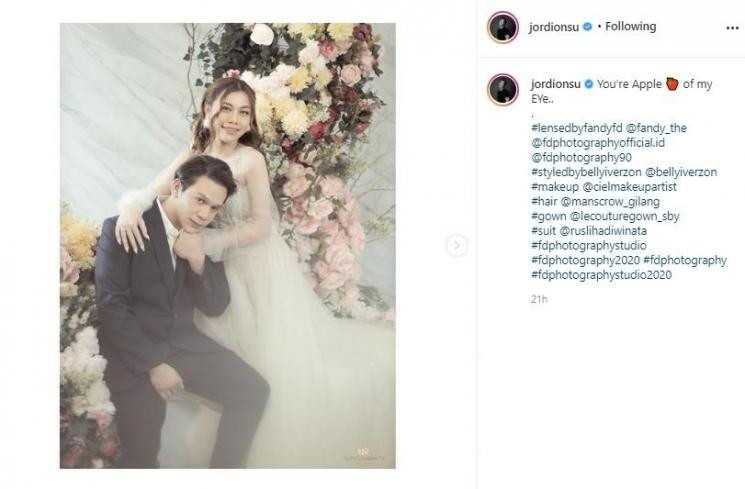Image resolution: width=745 pixels, height=489 pixels.
Task: Visit @ruslihadiwinata suit mention
Action: coord(603,231)
